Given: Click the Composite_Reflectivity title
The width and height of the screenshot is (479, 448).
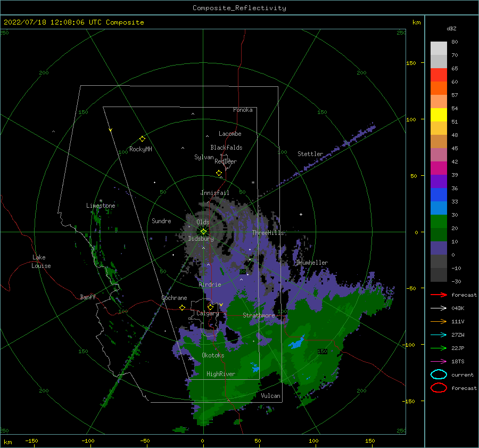Looking at the screenshot, I should (240, 8).
